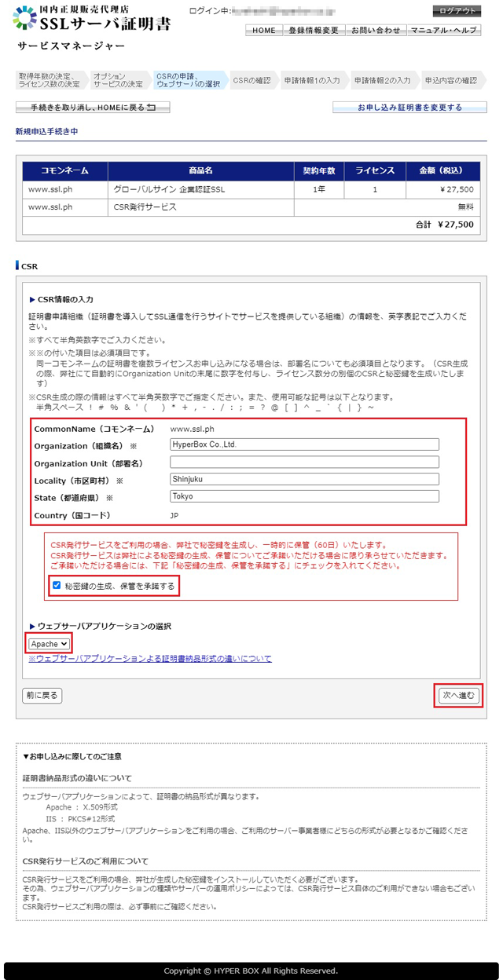Click the Organization name input field
Screen dimensions: 503x980
coord(304,444)
